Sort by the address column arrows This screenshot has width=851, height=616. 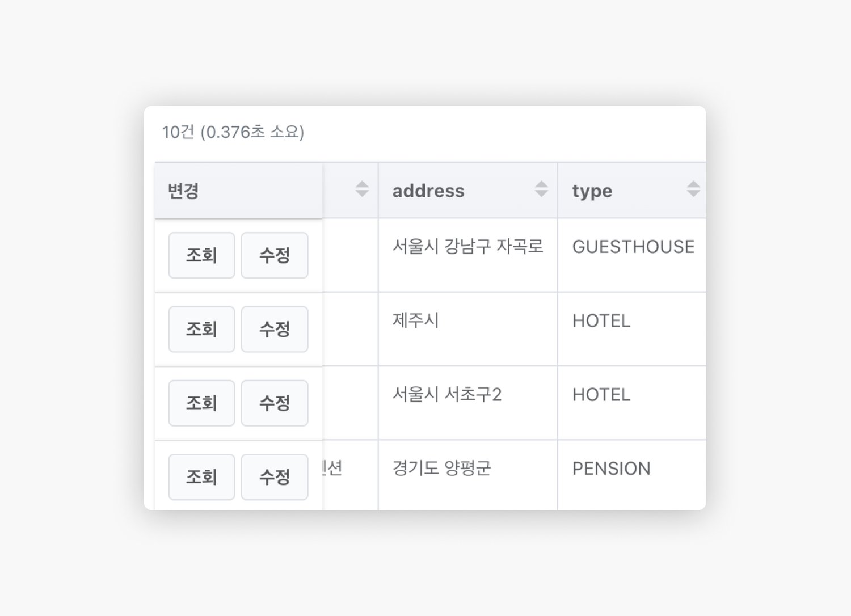pyautogui.click(x=541, y=189)
